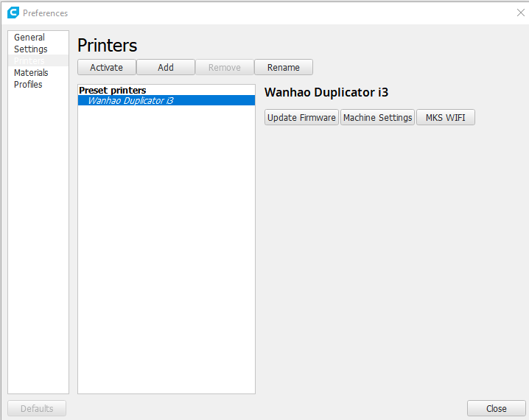Screen dimensions: 529x420
Task: Click the Defaults button
Action: click(x=37, y=408)
